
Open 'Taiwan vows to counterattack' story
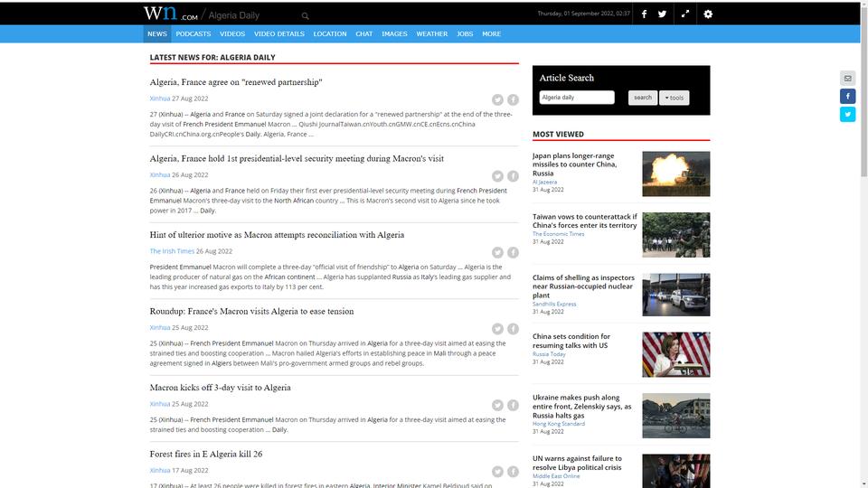pos(585,221)
